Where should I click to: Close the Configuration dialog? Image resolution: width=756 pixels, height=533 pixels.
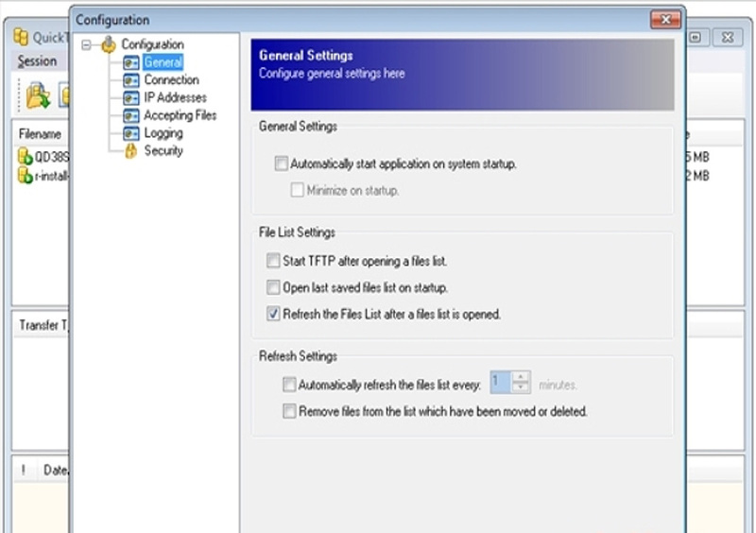point(665,20)
